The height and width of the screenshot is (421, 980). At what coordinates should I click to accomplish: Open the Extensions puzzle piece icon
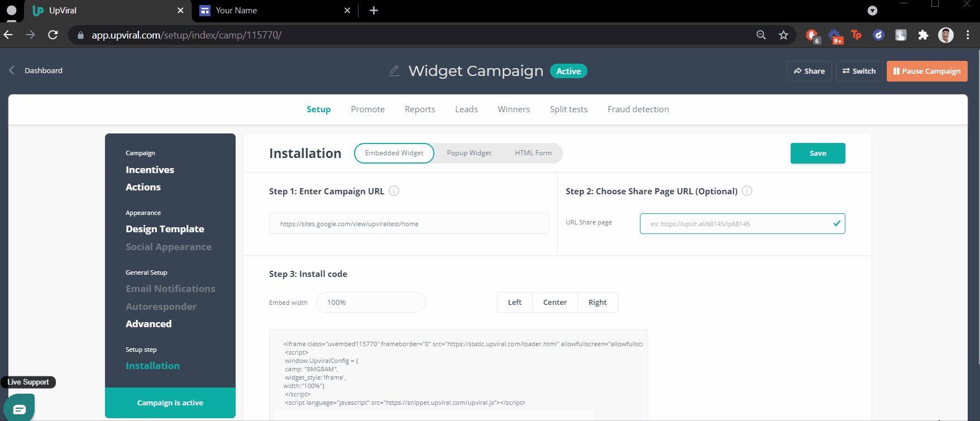click(923, 35)
